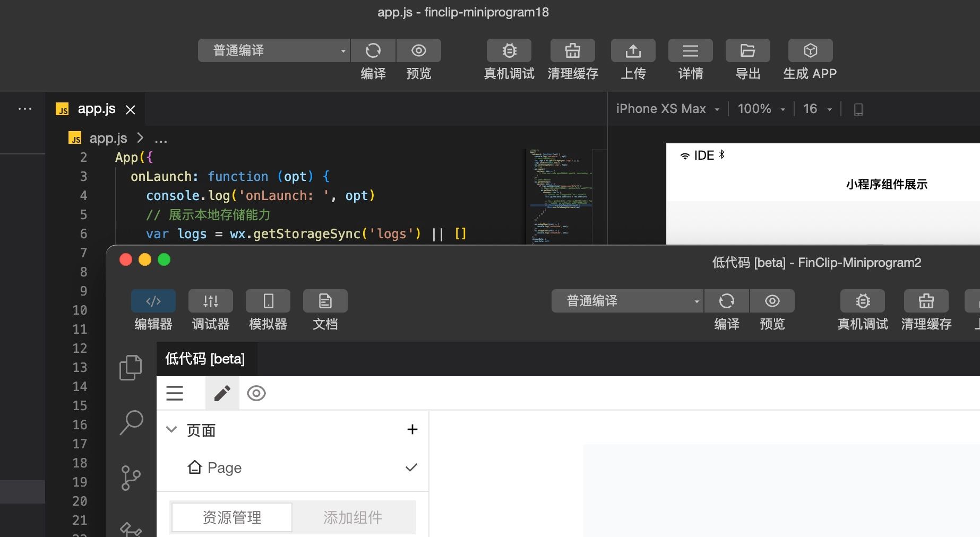Click the upload icon in top toolbar
The image size is (980, 537).
633,50
